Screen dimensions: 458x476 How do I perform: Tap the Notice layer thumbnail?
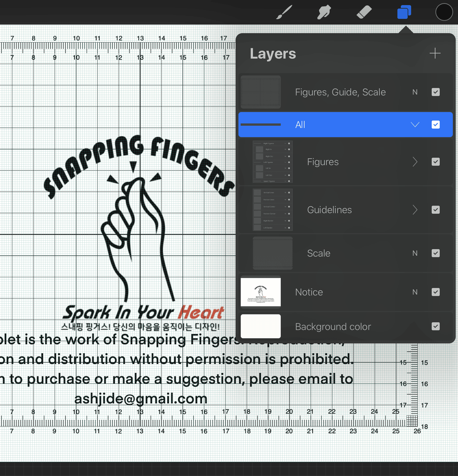(261, 292)
